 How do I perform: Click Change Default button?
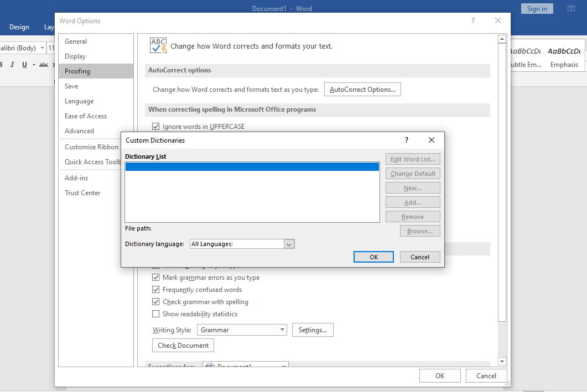point(413,174)
